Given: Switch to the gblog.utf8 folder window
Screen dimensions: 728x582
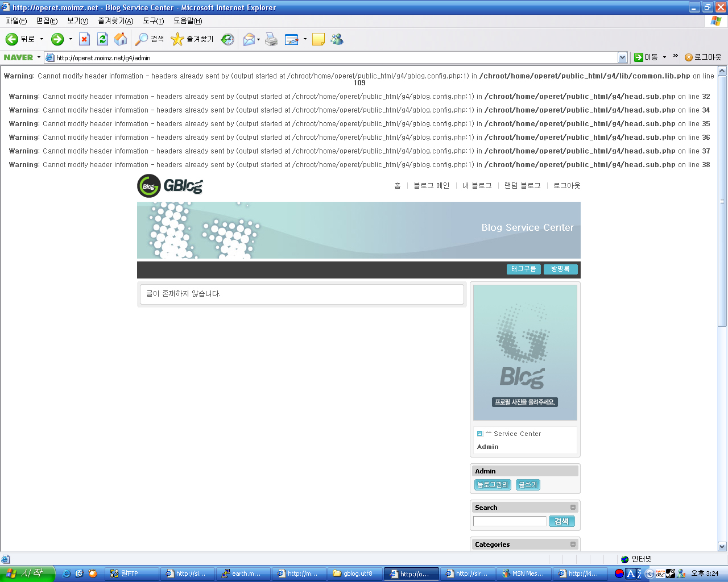Looking at the screenshot, I should (355, 573).
